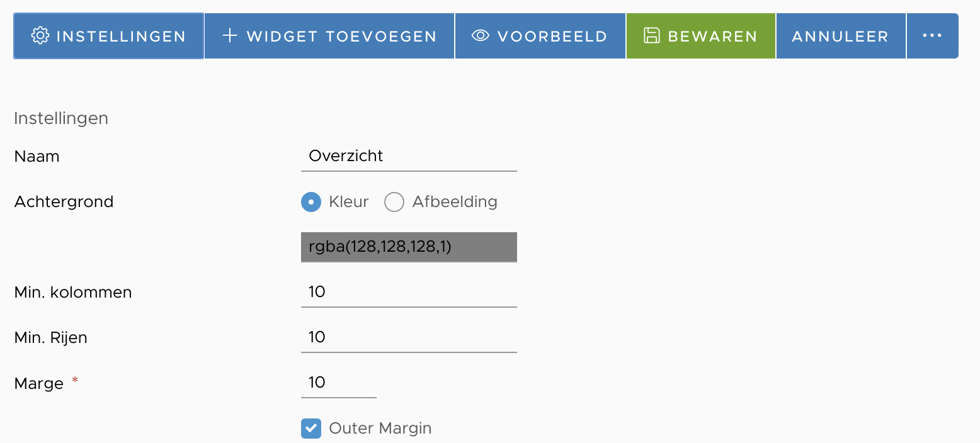Uncheck the Outer Margin checkbox

click(311, 428)
